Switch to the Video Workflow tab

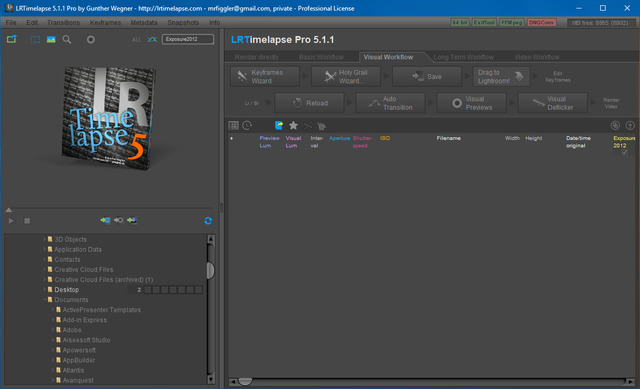point(537,57)
